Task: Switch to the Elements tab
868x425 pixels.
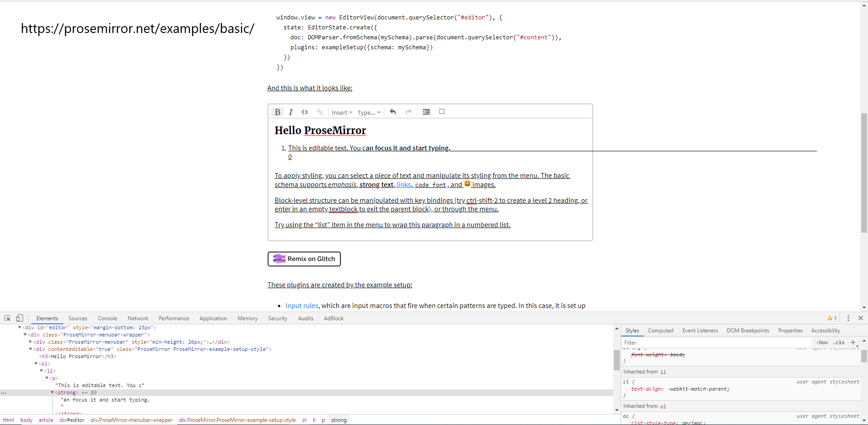Action: pos(47,318)
